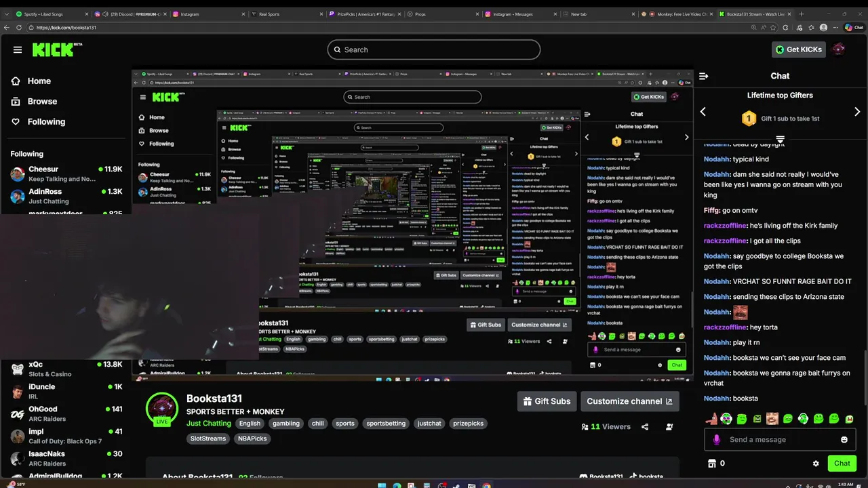This screenshot has width=868, height=488.
Task: Click the share icon next to Viewers
Action: [x=645, y=427]
